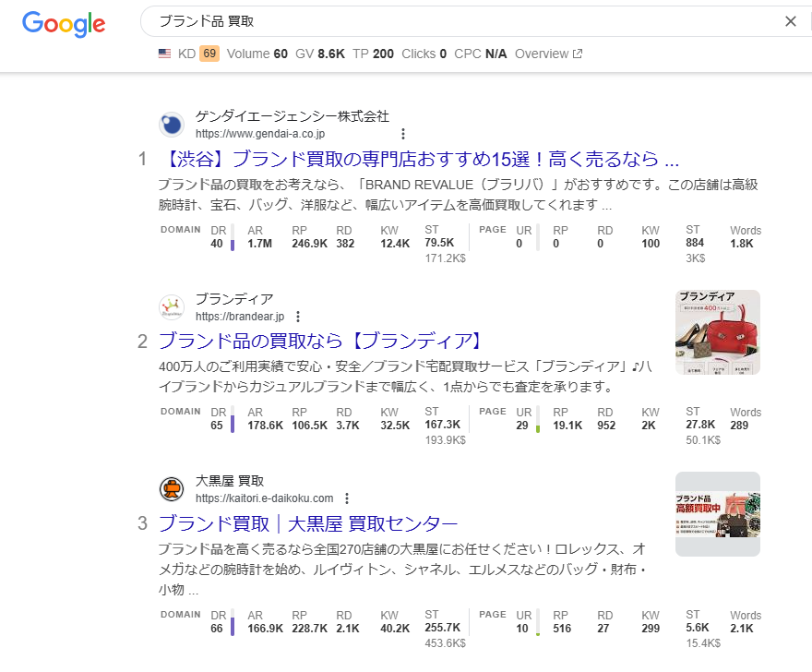Open three-dot menu for gendai-a.co.jp result
Viewport: 812px width, 672px height.
click(402, 134)
